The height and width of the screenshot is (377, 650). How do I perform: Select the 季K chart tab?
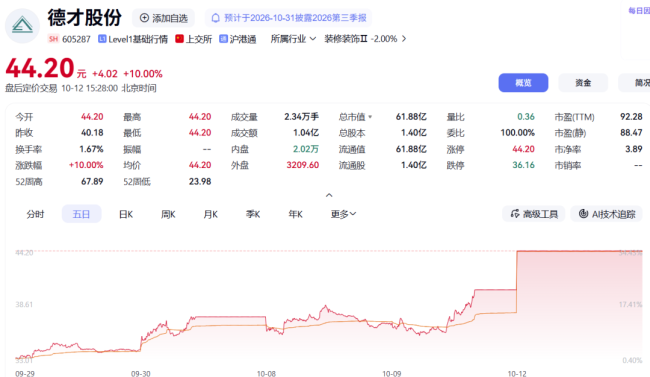[x=253, y=214]
